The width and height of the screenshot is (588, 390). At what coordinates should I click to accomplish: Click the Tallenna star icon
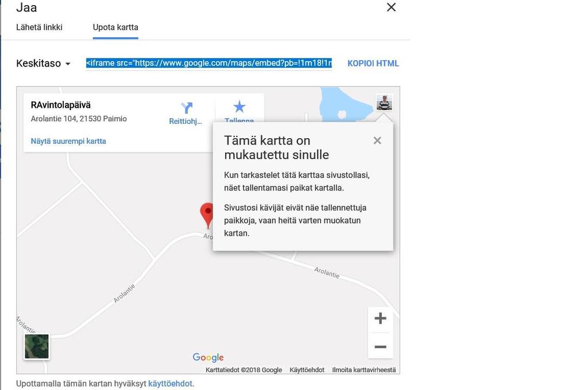tap(239, 107)
